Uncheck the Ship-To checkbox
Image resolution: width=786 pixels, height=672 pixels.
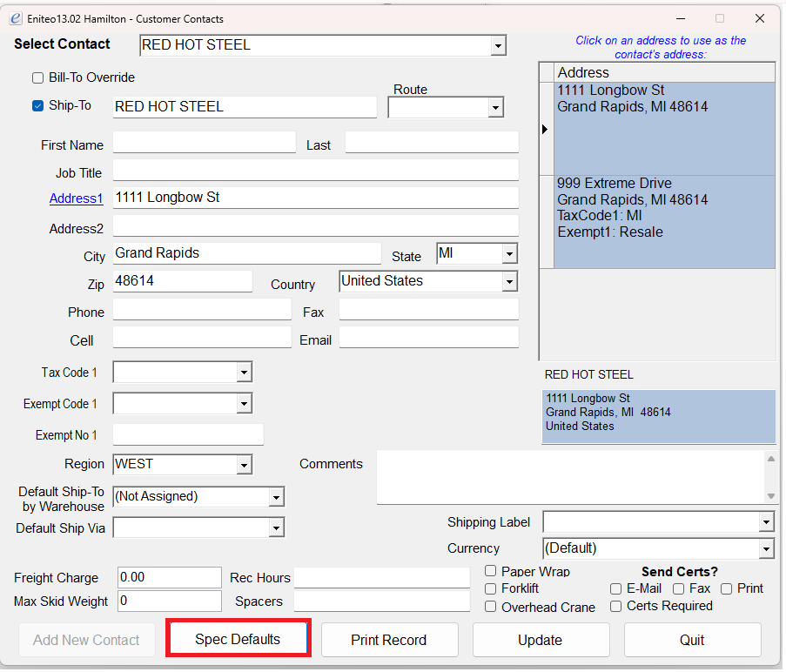(x=37, y=105)
